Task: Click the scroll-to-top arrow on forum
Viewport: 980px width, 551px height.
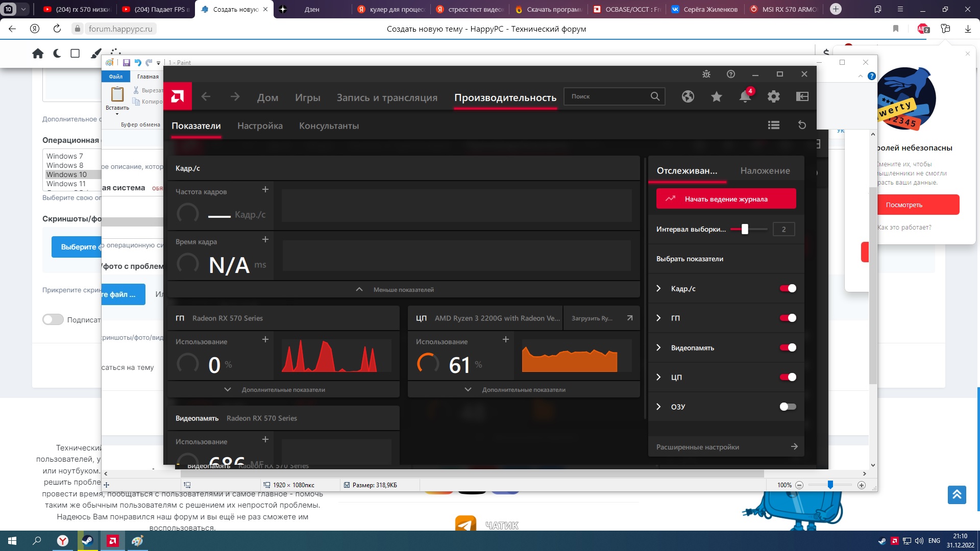Action: (x=957, y=494)
